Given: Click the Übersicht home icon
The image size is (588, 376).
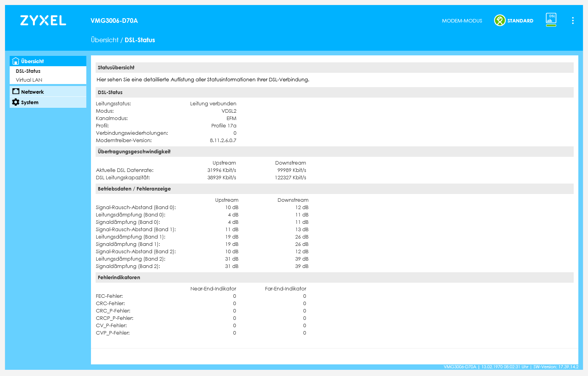Looking at the screenshot, I should (x=15, y=61).
